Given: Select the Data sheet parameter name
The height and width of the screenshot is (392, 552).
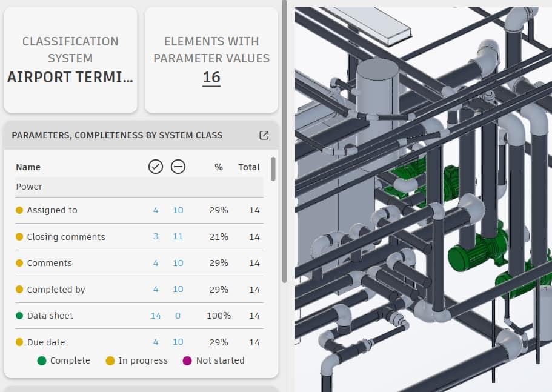Looking at the screenshot, I should 50,316.
